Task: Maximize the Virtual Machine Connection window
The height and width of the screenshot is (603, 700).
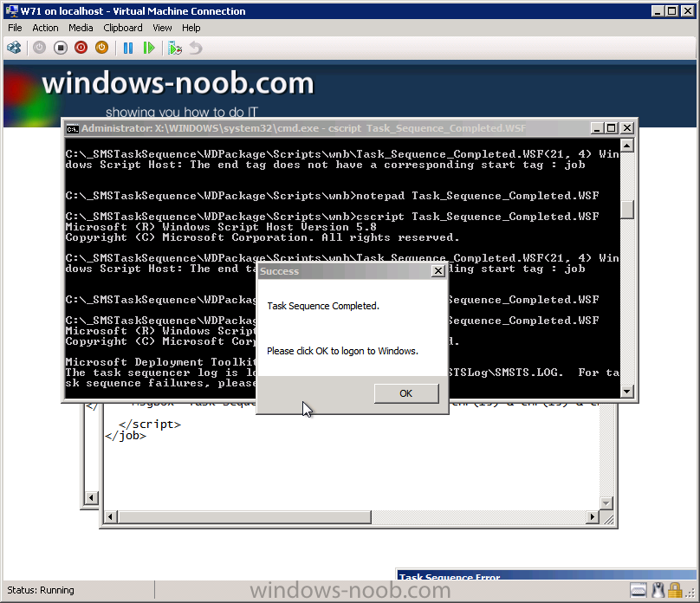Action: (x=672, y=10)
